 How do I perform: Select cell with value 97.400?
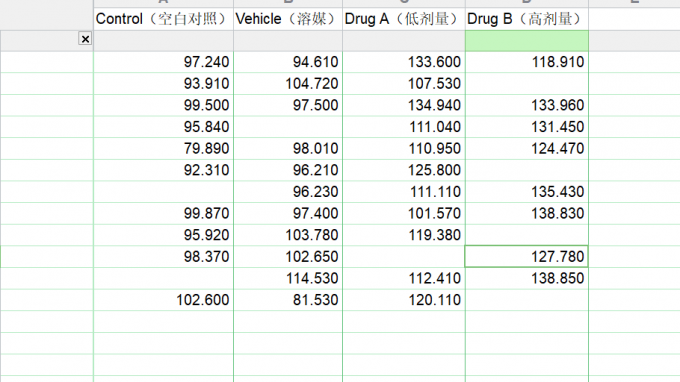(x=288, y=213)
